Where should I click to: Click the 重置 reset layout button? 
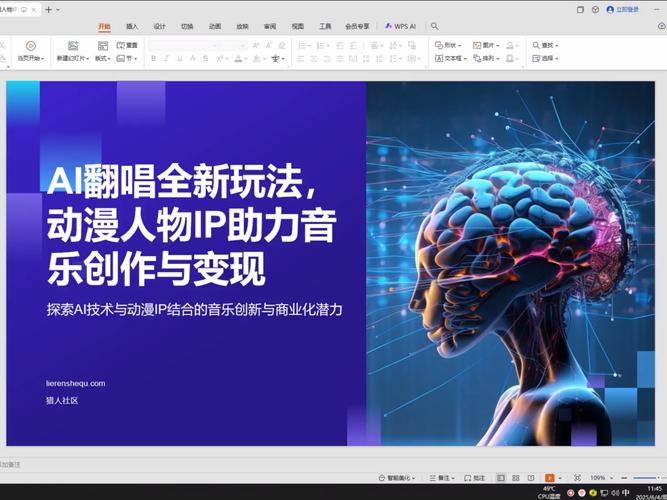(127, 45)
